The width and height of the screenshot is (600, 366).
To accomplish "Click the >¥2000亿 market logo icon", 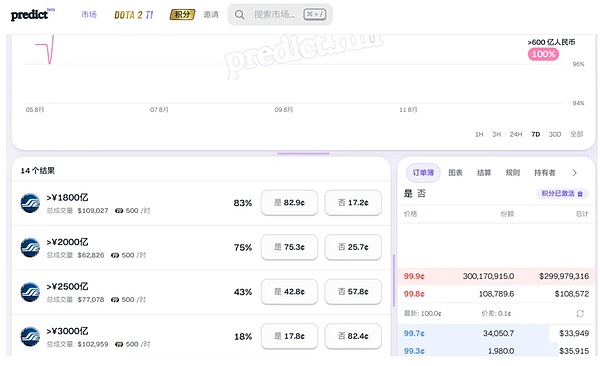I will pyautogui.click(x=30, y=247).
